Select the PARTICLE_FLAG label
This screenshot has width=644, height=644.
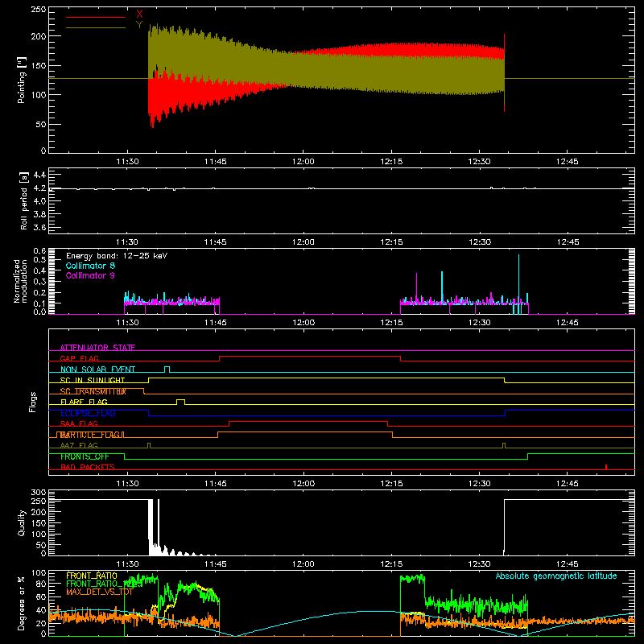point(90,435)
